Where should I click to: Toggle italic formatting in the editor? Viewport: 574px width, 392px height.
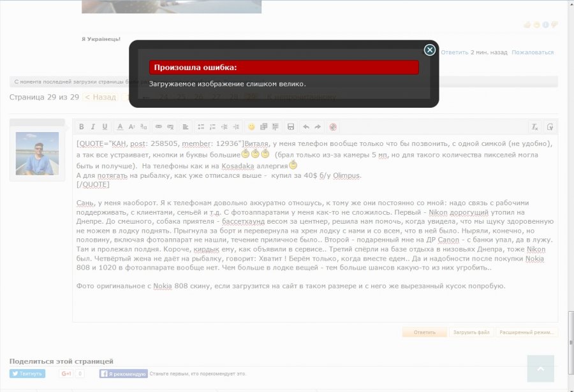(x=93, y=127)
